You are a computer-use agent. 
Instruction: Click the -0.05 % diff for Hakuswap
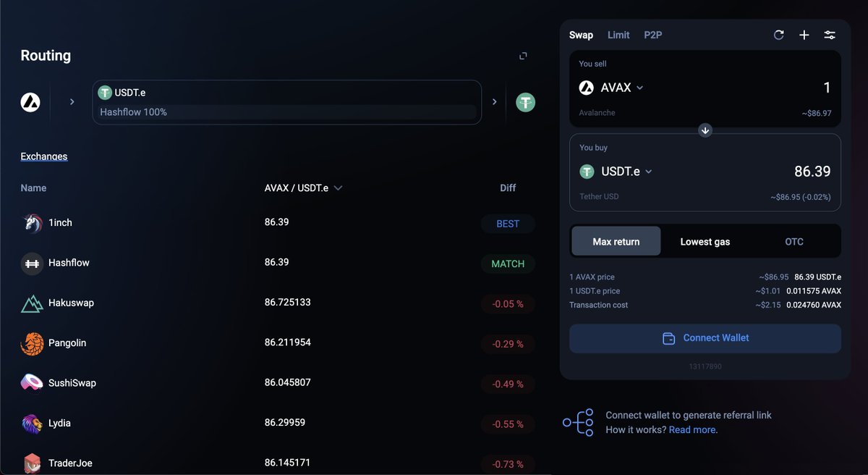(508, 304)
